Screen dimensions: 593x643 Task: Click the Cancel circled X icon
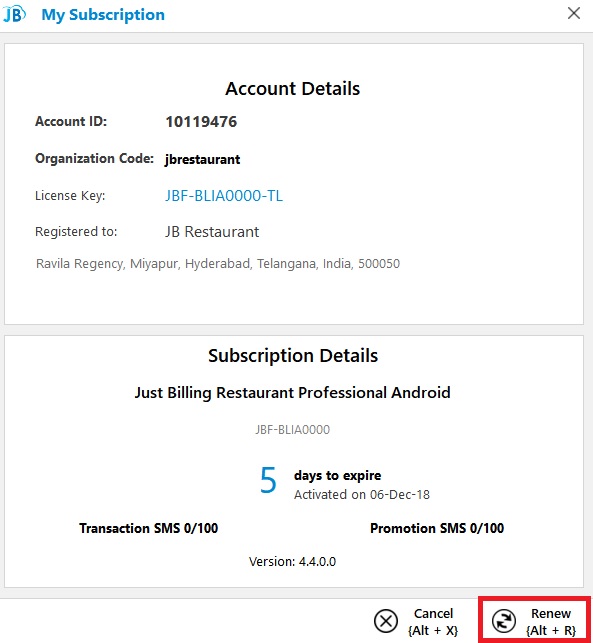(x=385, y=621)
